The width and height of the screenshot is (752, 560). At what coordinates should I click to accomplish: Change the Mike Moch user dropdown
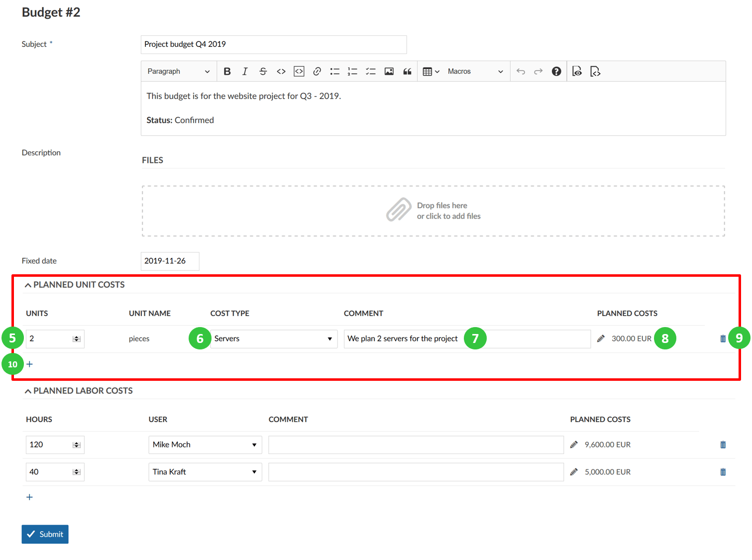point(205,445)
